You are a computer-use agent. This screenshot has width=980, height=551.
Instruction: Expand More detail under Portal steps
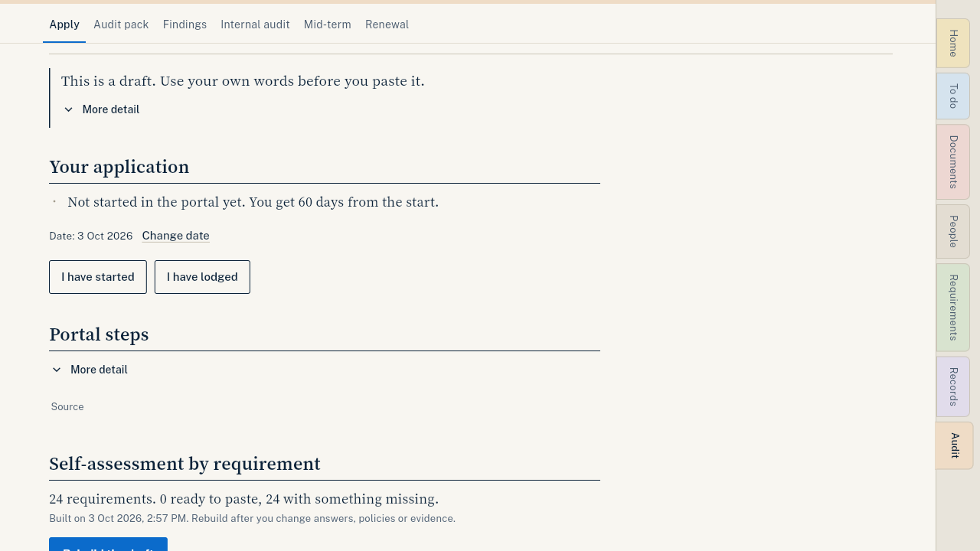pos(89,370)
